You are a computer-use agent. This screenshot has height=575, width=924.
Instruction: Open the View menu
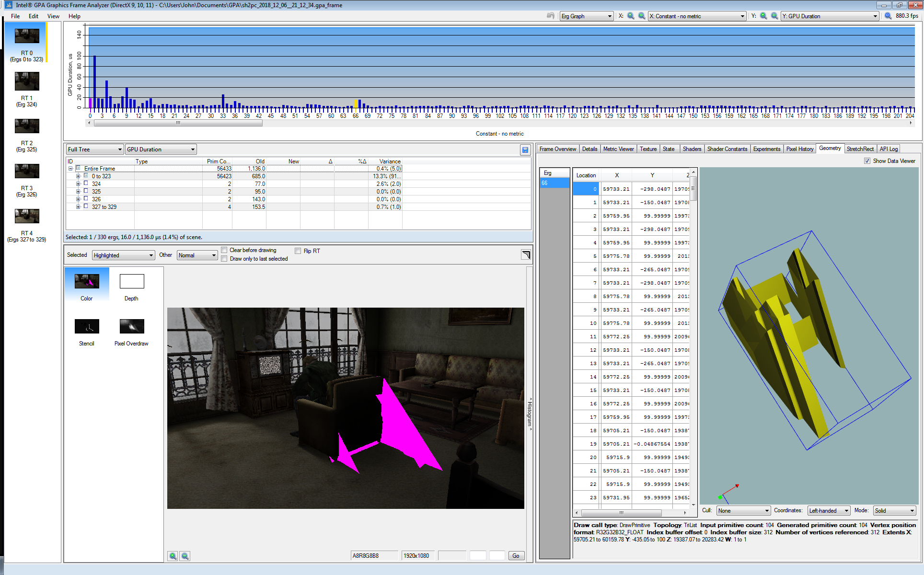tap(53, 16)
